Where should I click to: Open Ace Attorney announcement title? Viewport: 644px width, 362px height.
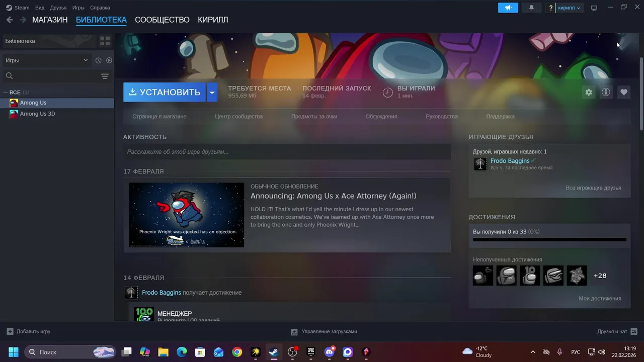tap(334, 196)
